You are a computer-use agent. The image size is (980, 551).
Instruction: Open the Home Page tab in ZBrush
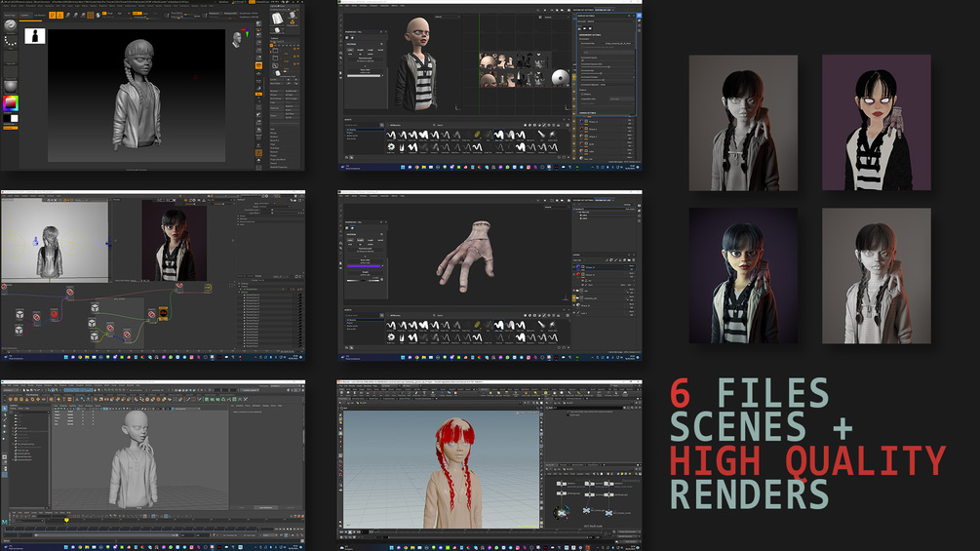point(10,15)
